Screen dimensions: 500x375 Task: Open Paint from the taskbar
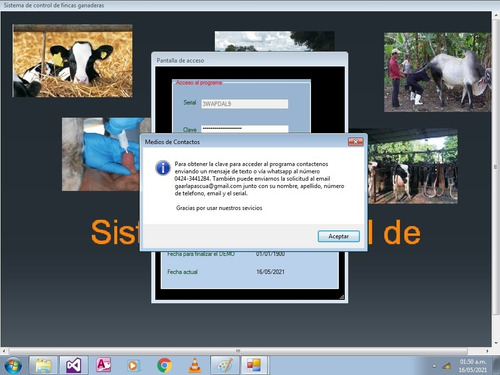click(225, 365)
